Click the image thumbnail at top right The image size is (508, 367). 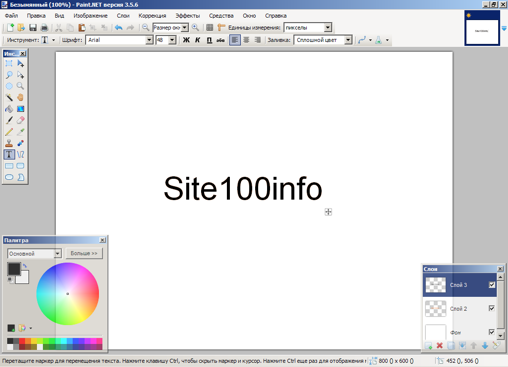[482, 28]
